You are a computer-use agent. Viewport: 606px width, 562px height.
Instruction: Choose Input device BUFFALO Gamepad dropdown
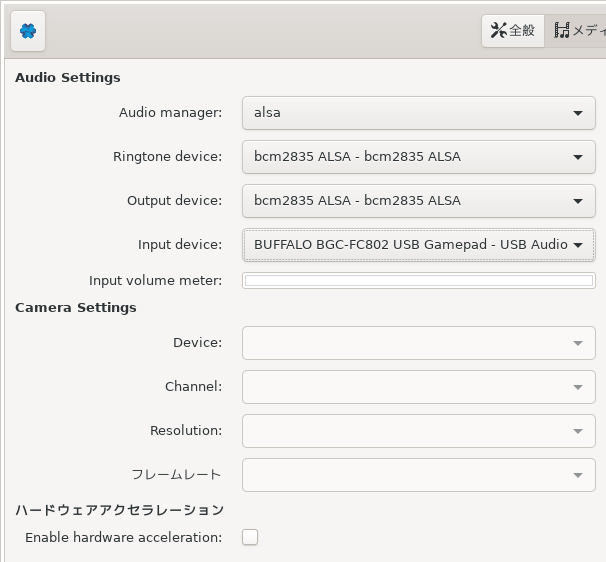[x=419, y=245]
